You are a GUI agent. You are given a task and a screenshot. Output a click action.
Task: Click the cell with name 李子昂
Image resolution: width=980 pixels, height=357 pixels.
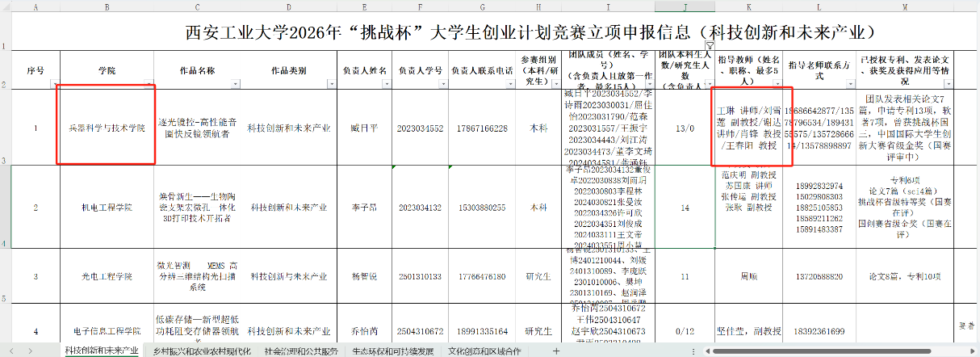(x=365, y=208)
